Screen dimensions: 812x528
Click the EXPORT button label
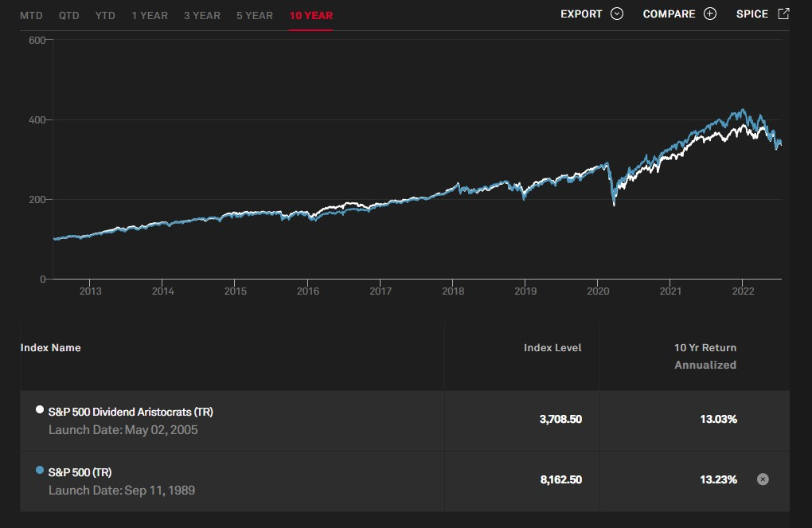tap(581, 14)
